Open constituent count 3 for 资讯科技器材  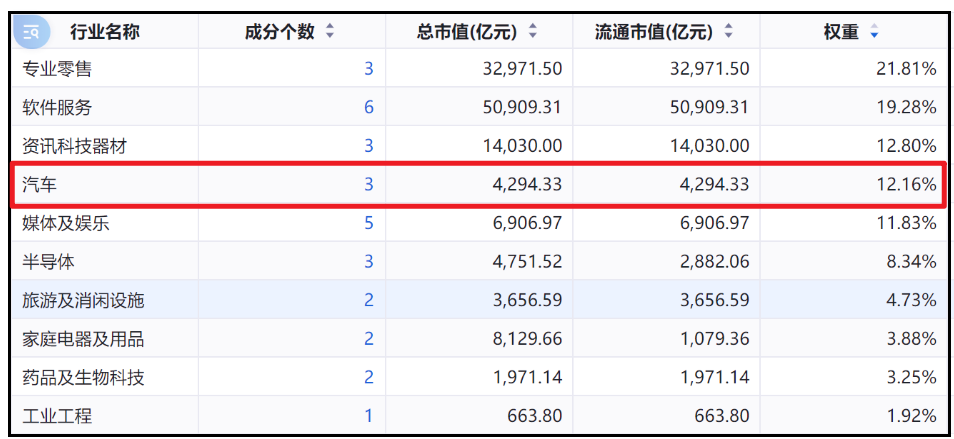[x=369, y=146]
